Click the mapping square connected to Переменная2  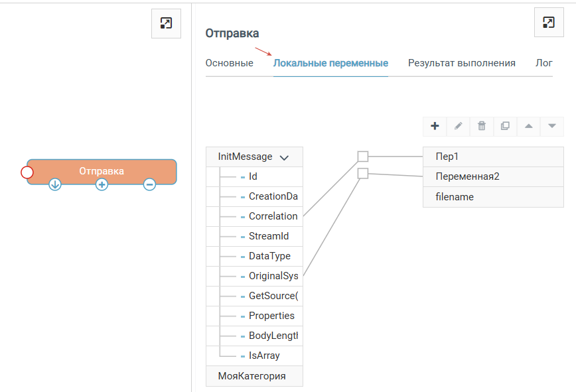click(x=363, y=174)
